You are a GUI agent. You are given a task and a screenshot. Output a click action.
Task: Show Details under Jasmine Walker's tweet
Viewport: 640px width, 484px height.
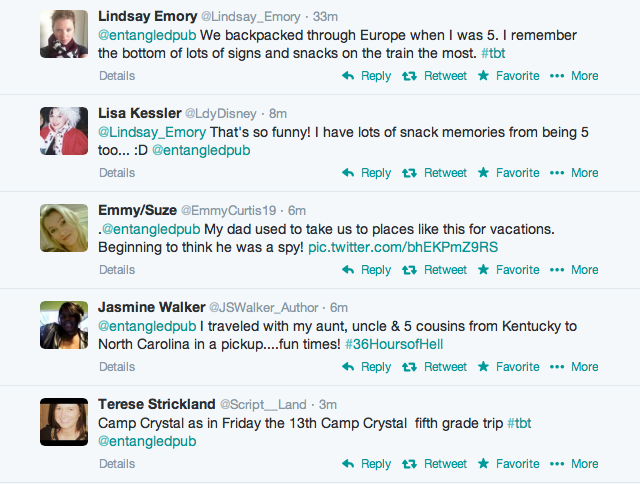tap(117, 367)
